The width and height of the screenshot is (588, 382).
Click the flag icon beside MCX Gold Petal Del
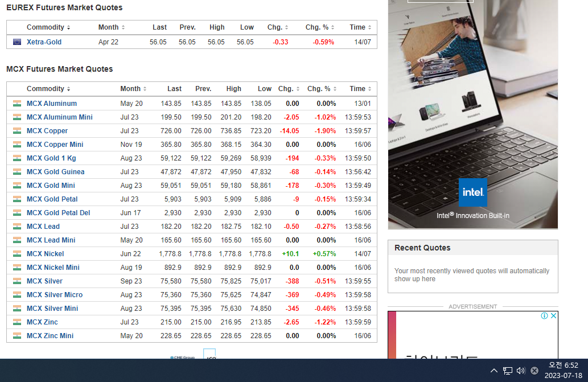(x=17, y=213)
